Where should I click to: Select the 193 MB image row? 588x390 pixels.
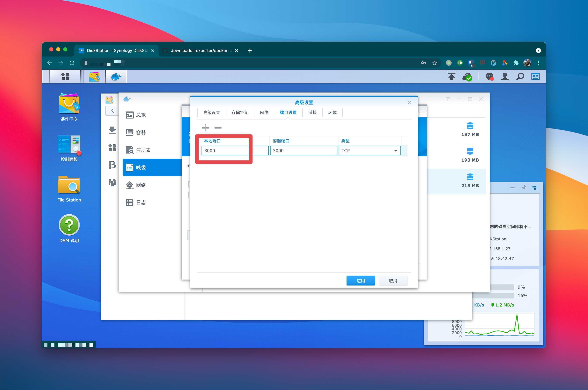tap(456, 156)
